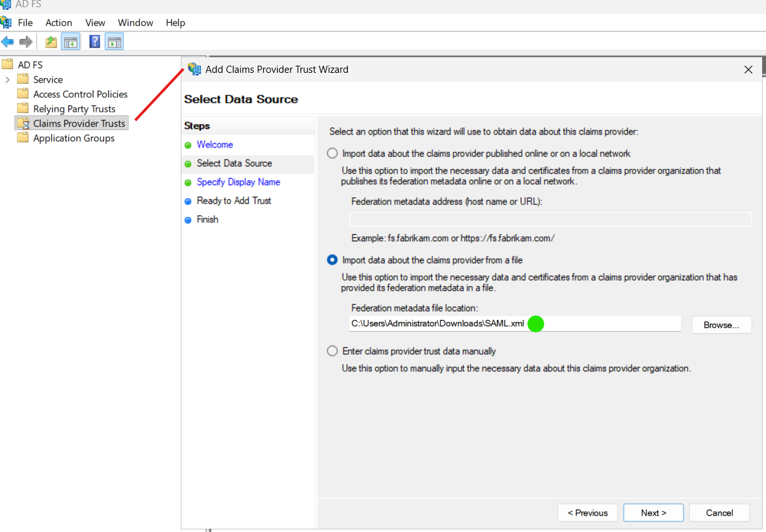Click the Access Control Policies folder icon

tap(23, 93)
